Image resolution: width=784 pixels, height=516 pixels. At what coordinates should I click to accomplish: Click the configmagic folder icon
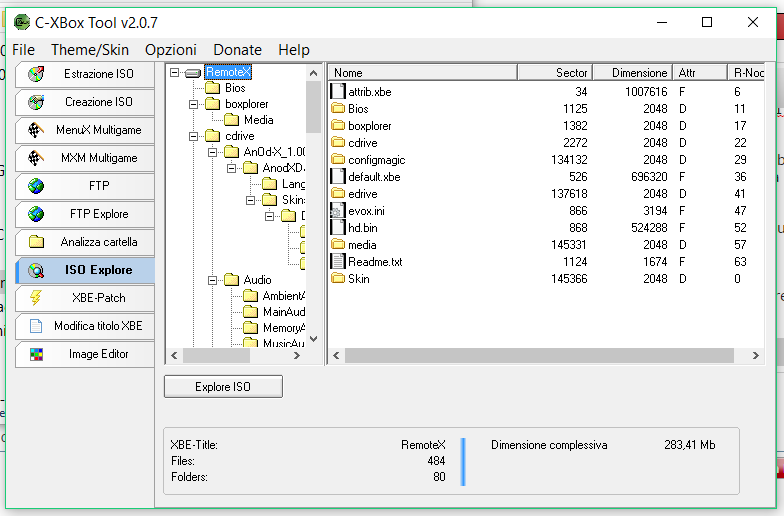pyautogui.click(x=338, y=160)
